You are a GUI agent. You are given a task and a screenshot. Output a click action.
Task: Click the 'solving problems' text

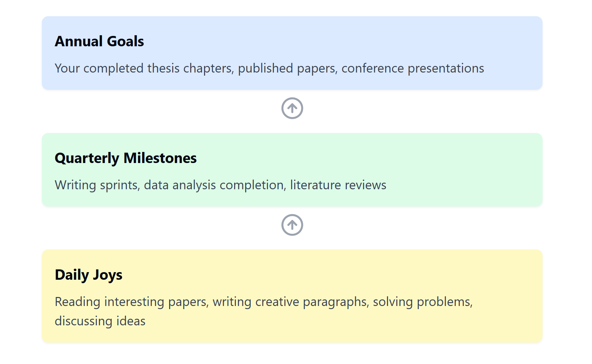[422, 302]
